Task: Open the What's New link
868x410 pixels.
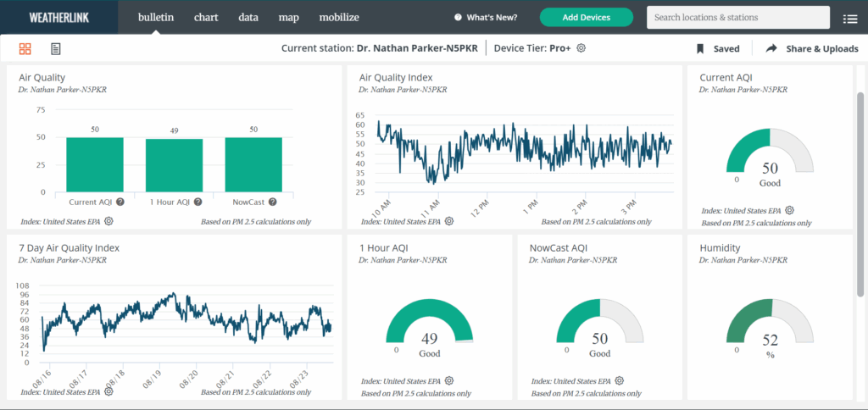Action: (x=486, y=18)
